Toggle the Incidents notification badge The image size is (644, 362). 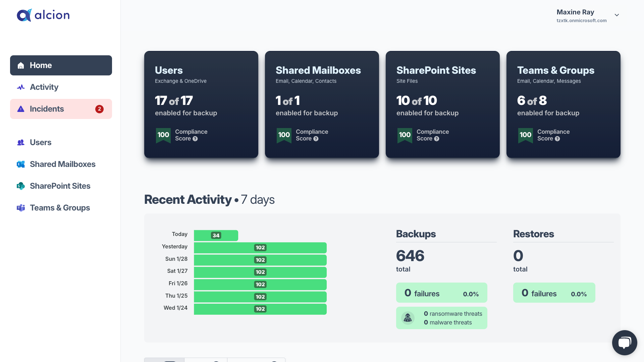point(100,109)
